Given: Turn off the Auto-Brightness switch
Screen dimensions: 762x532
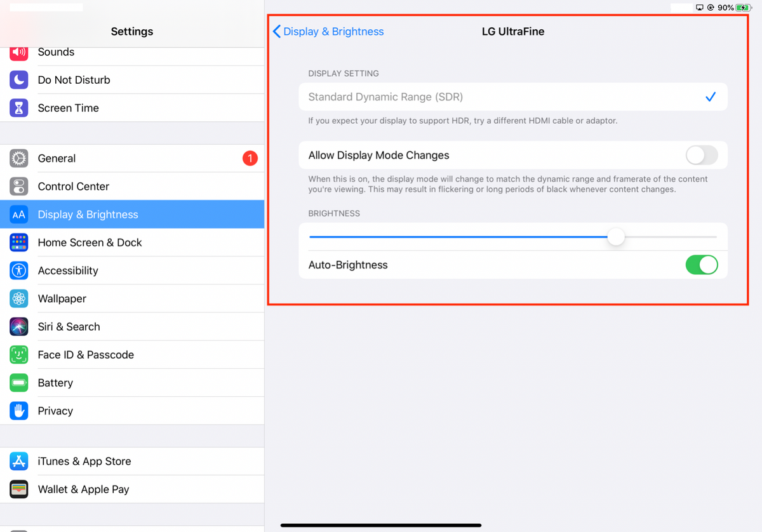Looking at the screenshot, I should tap(702, 265).
